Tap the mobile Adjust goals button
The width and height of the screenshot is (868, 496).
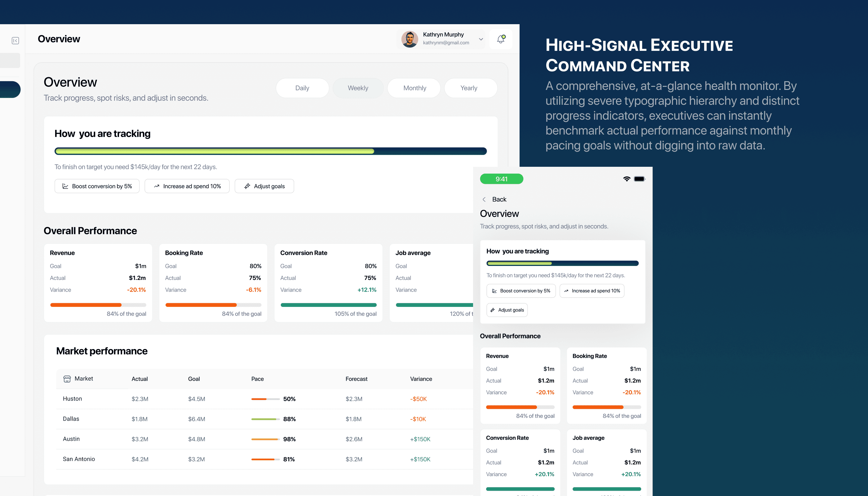tap(507, 310)
